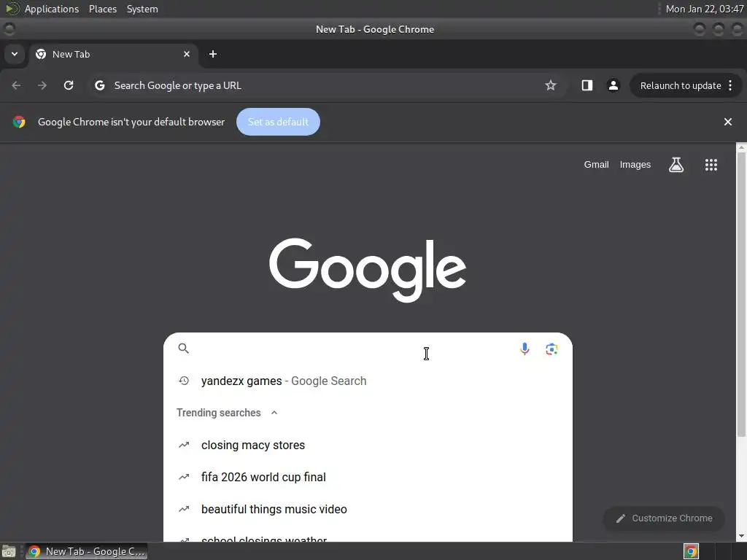This screenshot has height=560, width=747.
Task: Click Relaunch to update
Action: coord(681,86)
